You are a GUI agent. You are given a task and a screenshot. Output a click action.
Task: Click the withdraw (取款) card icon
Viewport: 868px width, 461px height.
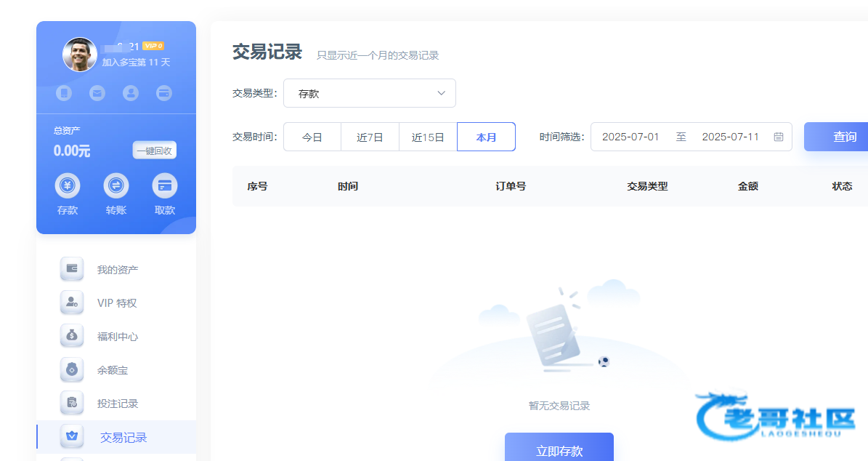[x=165, y=186]
